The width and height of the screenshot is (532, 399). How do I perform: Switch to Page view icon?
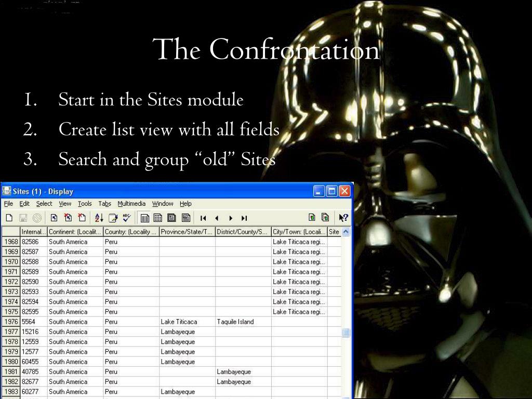point(171,218)
